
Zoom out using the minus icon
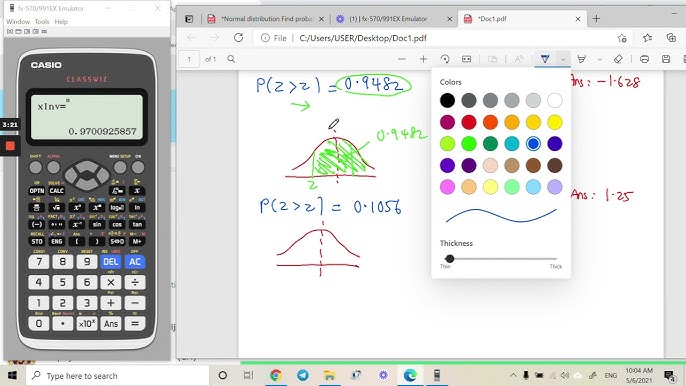tap(402, 59)
